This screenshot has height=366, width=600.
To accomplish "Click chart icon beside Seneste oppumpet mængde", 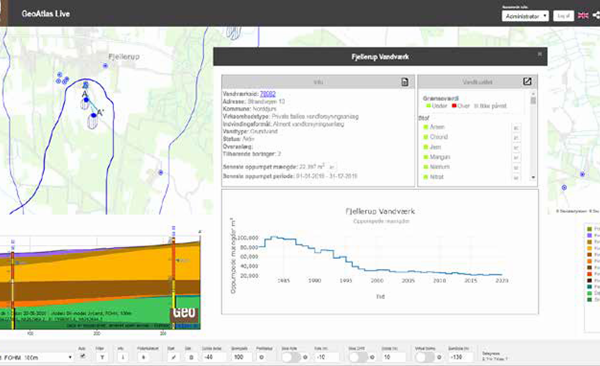I will pos(331,167).
